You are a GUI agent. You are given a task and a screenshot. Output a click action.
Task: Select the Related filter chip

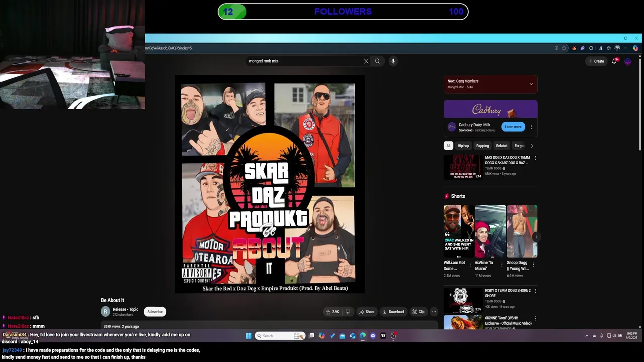pyautogui.click(x=502, y=146)
